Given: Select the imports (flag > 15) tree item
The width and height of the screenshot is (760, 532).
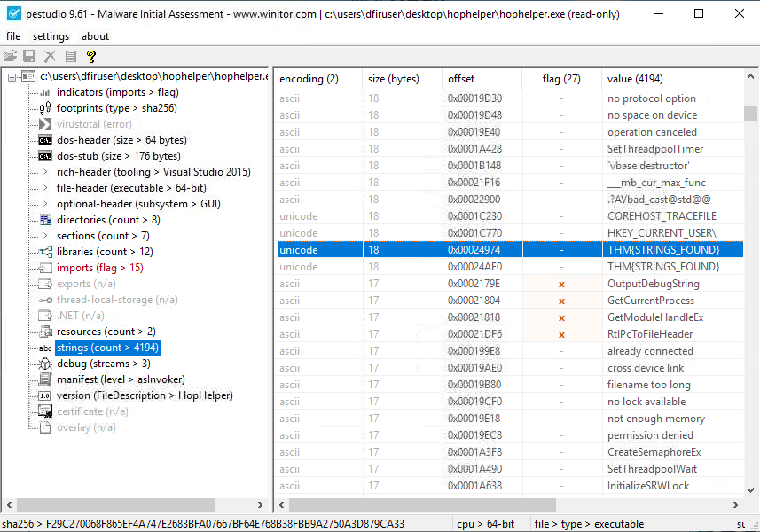Looking at the screenshot, I should coord(99,268).
